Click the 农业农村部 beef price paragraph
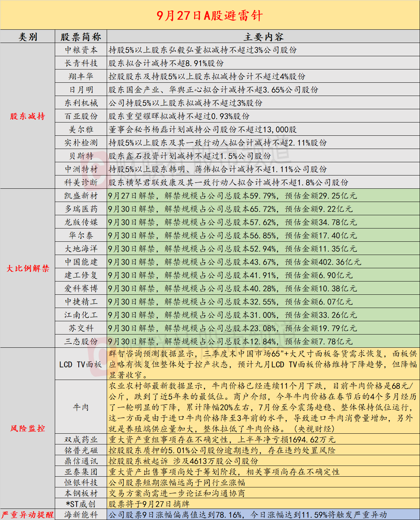420x520 pixels. coord(263,407)
